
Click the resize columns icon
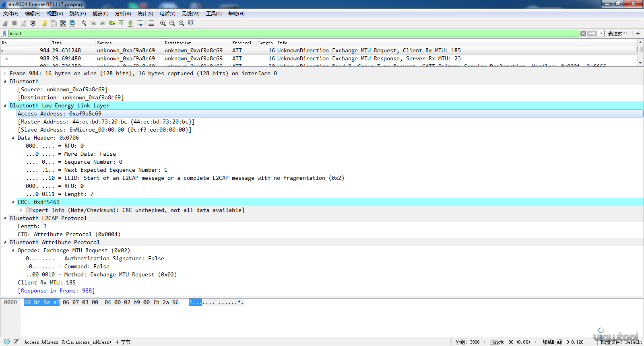[x=191, y=23]
